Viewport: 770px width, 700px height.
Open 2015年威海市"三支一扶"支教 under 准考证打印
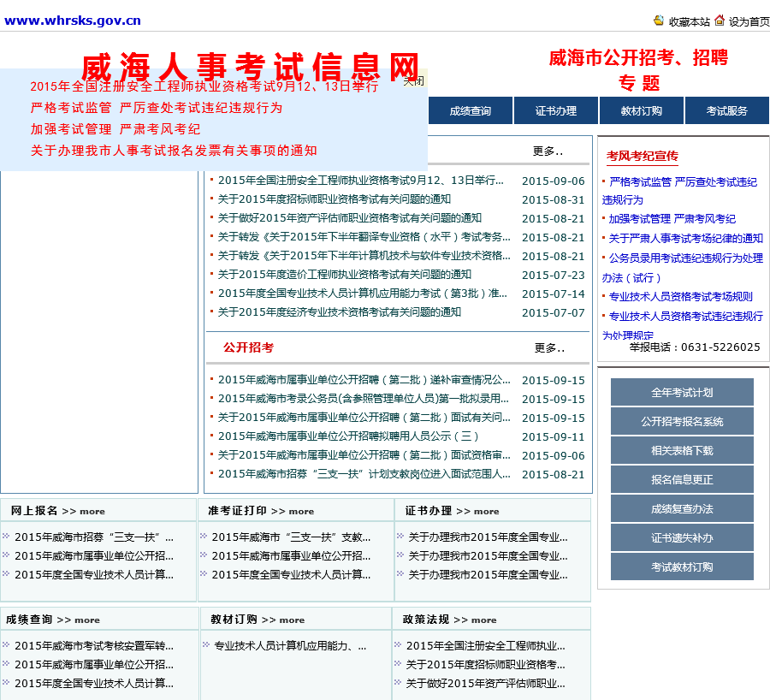291,537
